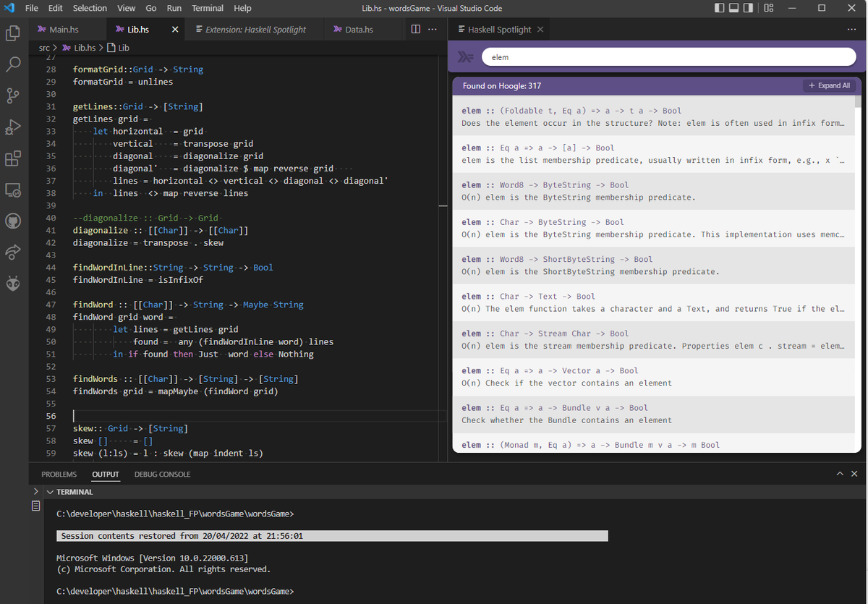Screen dimensions: 868x604
Task: Open the Help menu
Action: 243,8
